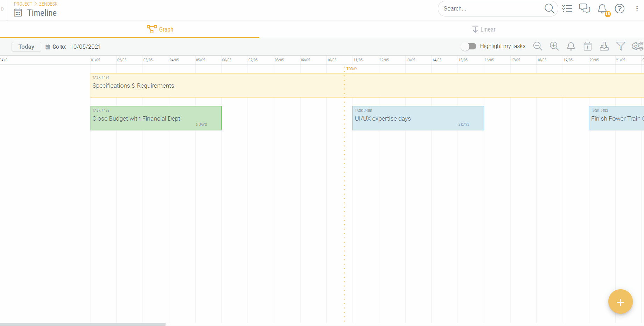Open the PROJECT breadcrumb link

coord(23,4)
